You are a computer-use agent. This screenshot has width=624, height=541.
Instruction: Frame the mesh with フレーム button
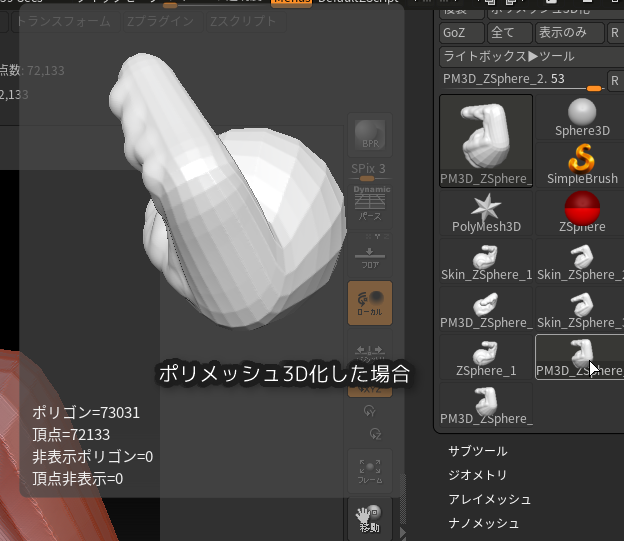tap(370, 472)
